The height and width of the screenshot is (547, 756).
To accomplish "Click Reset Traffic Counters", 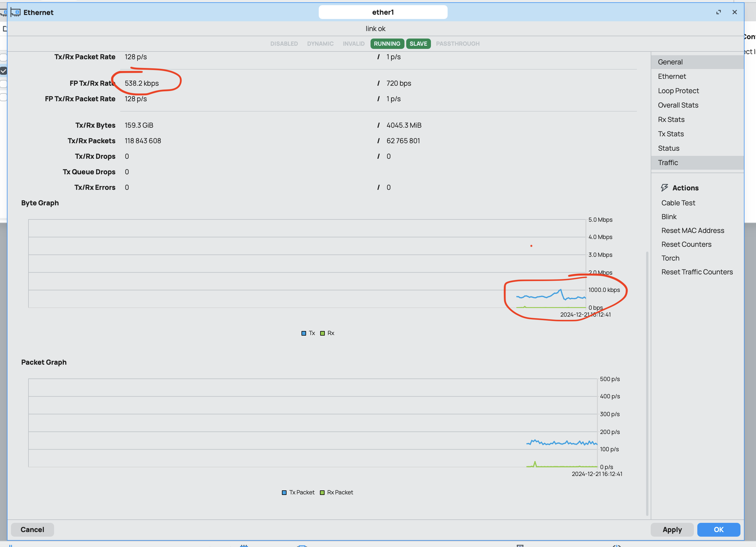I will [697, 272].
